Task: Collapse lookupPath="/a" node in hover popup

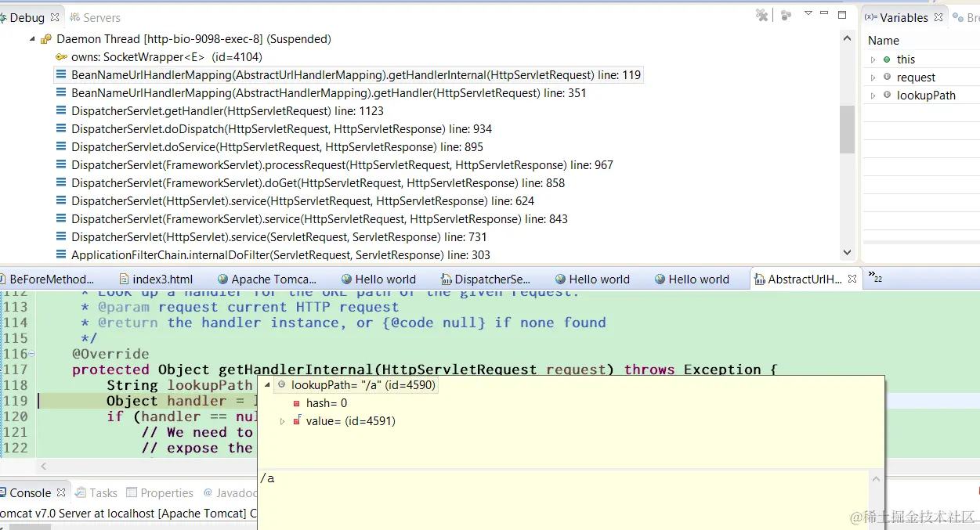Action: click(268, 384)
